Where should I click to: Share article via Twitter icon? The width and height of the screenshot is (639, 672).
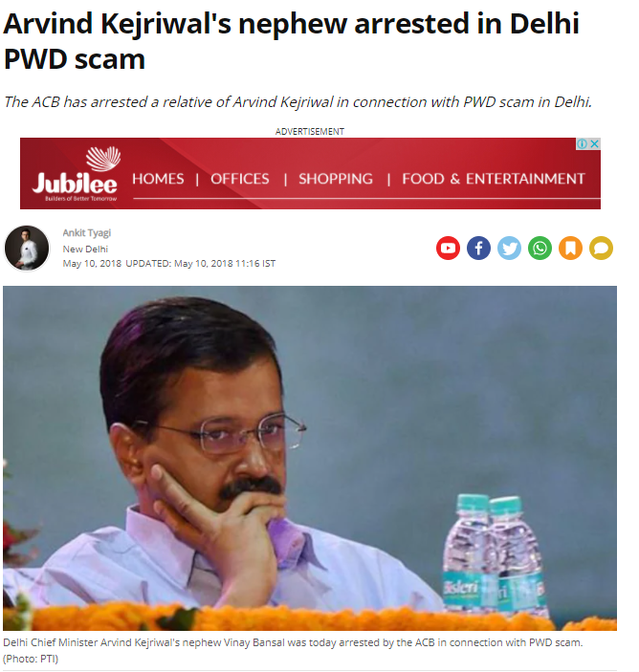[x=509, y=248]
